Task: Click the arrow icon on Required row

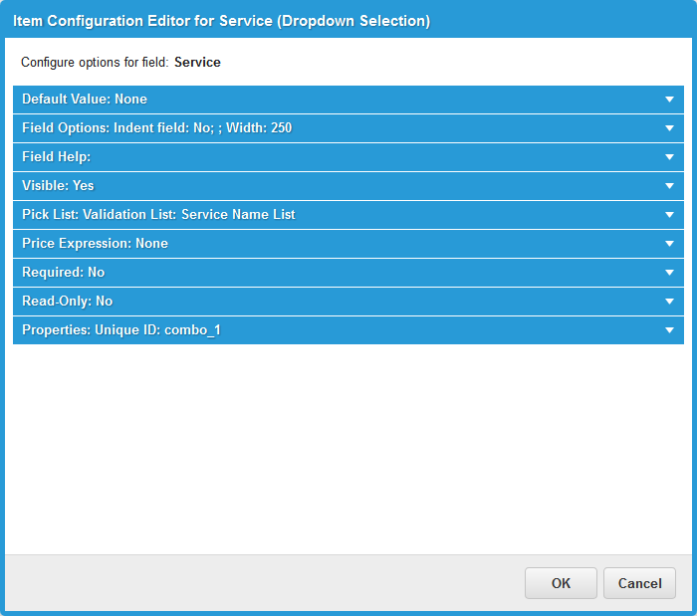Action: click(670, 273)
